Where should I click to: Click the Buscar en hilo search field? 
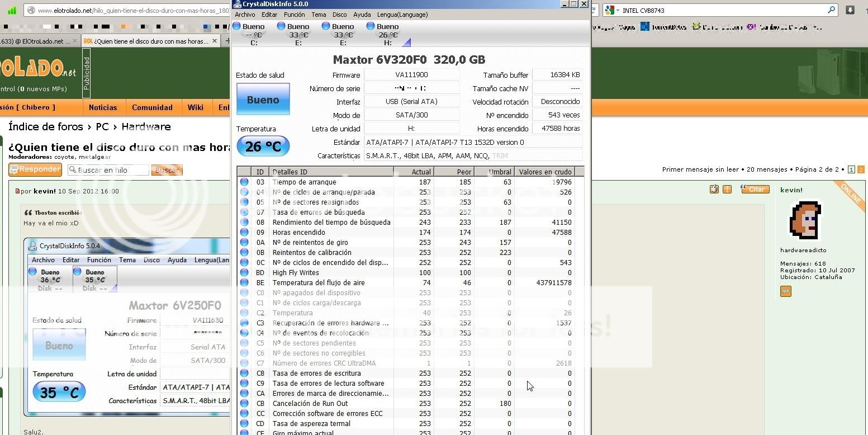coord(109,170)
